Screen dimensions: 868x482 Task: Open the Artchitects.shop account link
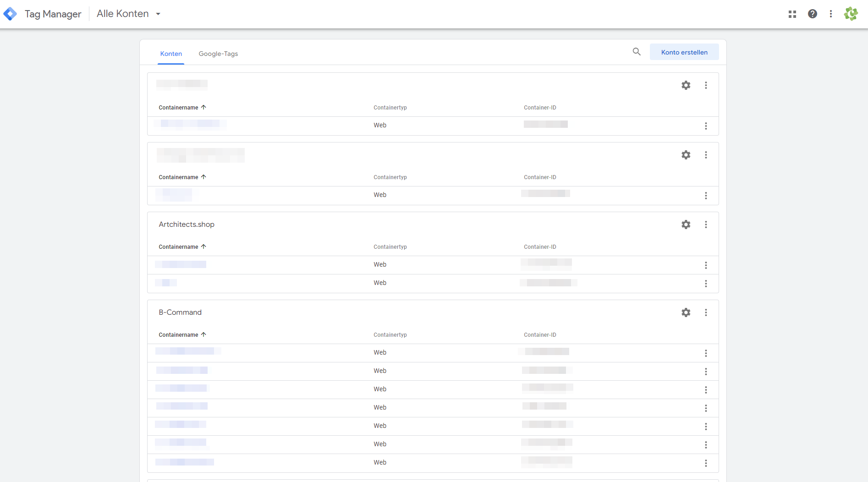[187, 225]
